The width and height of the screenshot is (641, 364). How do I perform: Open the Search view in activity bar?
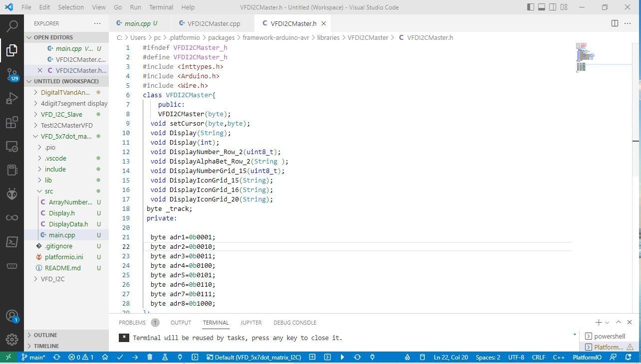coord(12,26)
